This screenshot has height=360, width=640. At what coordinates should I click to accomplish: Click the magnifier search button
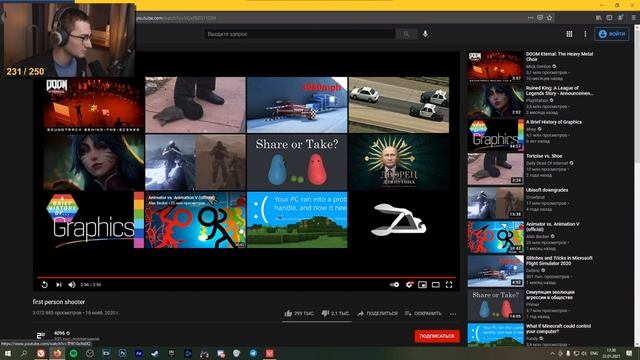(406, 34)
